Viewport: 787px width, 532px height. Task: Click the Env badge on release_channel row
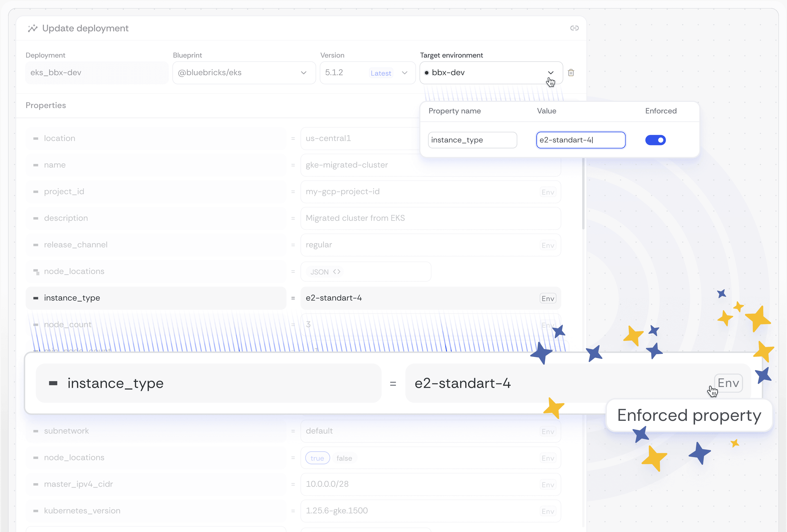point(547,245)
